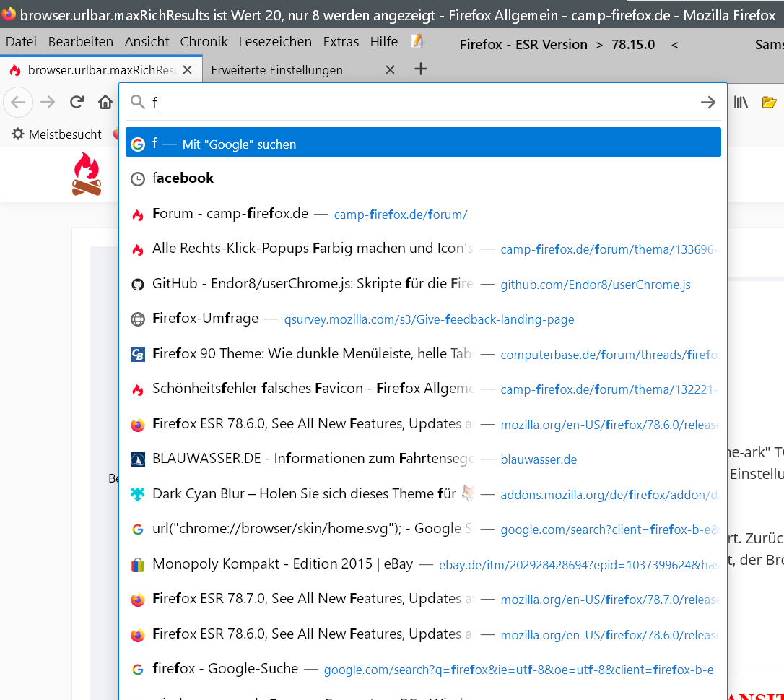The width and height of the screenshot is (784, 700).
Task: Click blauwasser.de URL
Action: (x=539, y=460)
